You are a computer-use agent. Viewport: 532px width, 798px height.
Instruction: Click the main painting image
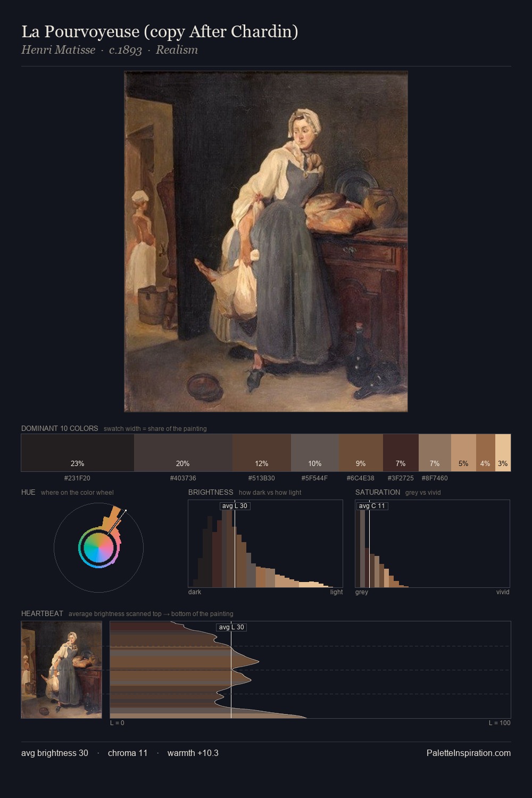[x=266, y=242]
